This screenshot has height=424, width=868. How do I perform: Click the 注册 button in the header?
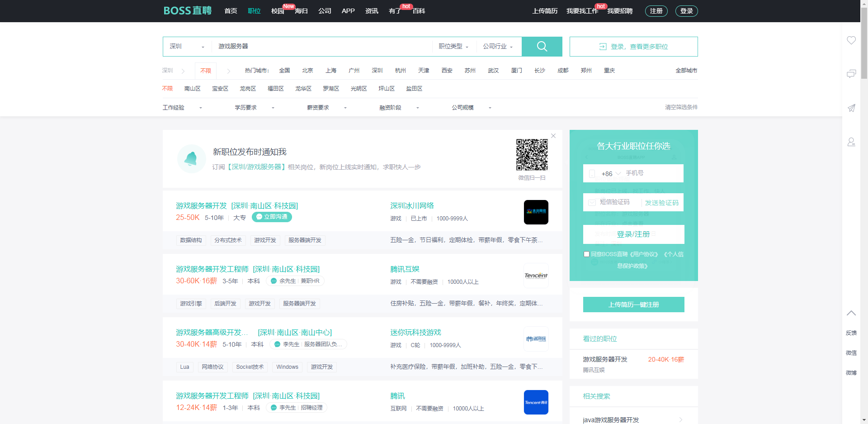tap(656, 11)
